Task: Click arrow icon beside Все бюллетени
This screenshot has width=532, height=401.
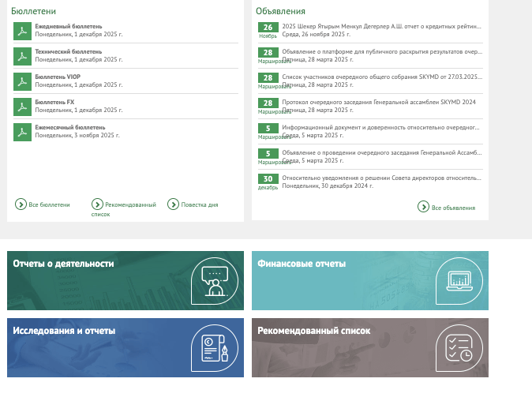Action: point(21,204)
